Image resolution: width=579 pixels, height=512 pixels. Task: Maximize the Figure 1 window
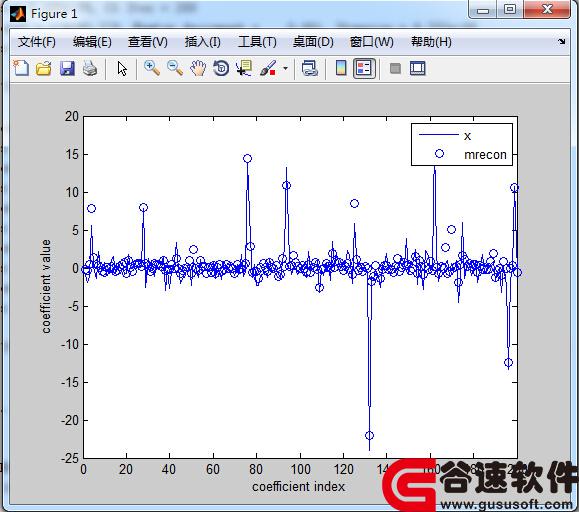(x=510, y=9)
